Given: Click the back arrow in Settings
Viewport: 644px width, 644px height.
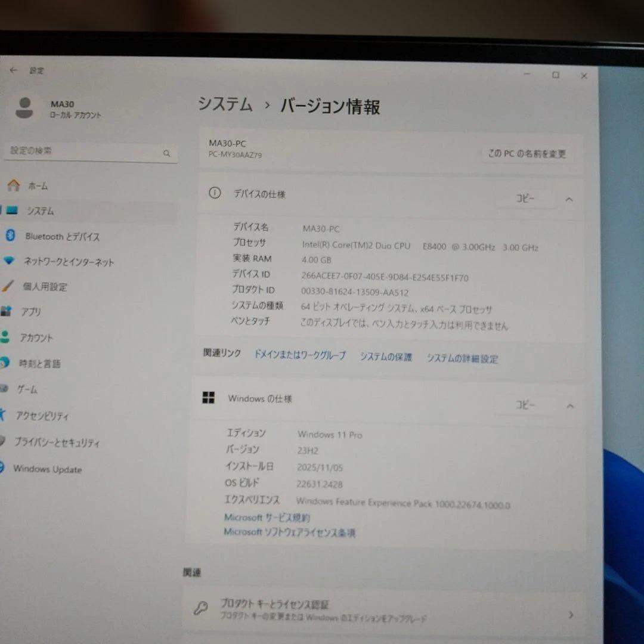Looking at the screenshot, I should [x=13, y=70].
